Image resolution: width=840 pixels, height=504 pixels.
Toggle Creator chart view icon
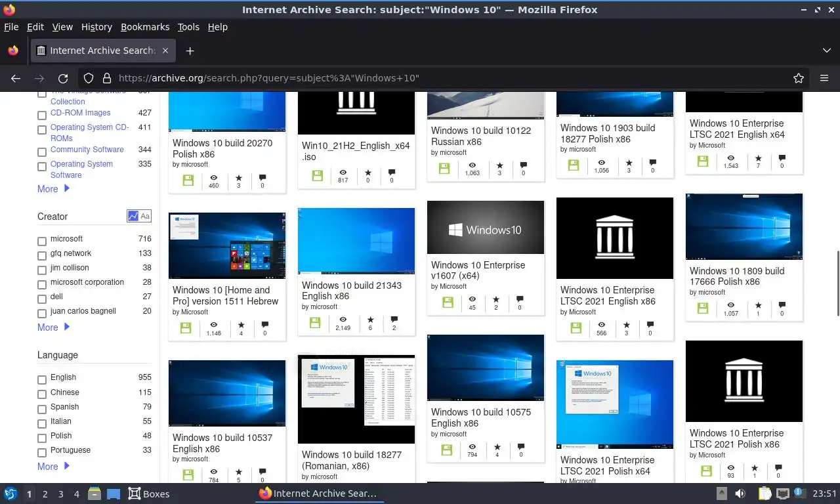pos(133,216)
